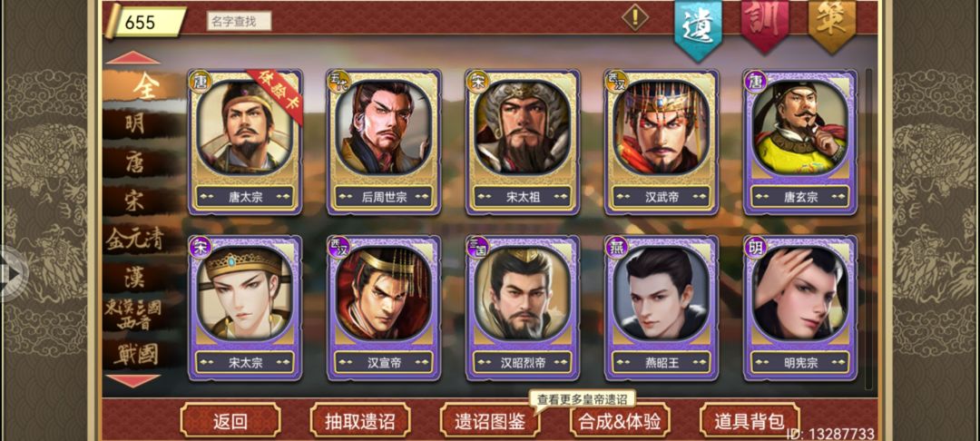The width and height of the screenshot is (980, 441).
Task: Choose the 明宪宗 card
Action: [800, 308]
